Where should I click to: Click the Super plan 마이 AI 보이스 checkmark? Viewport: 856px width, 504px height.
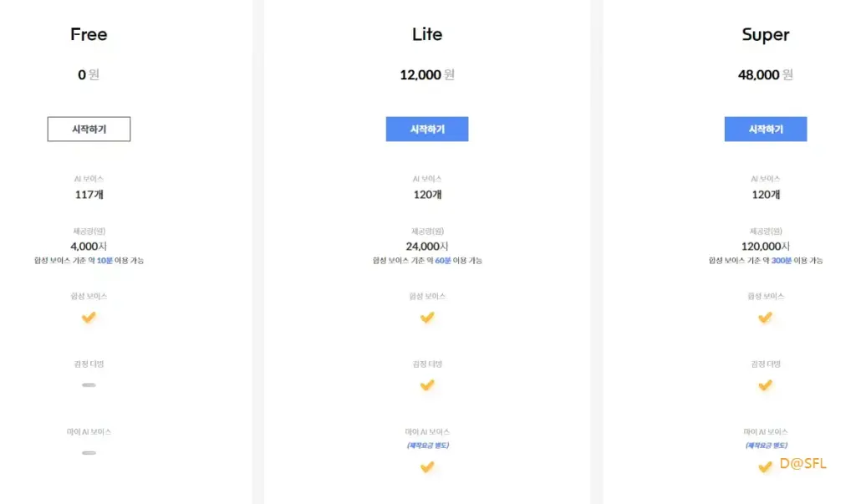click(x=766, y=467)
